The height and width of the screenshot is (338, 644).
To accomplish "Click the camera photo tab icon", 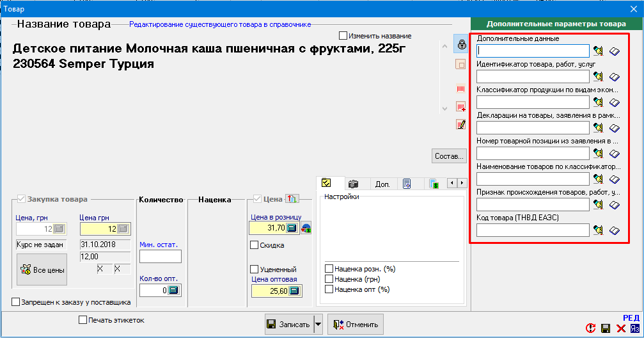I will [x=353, y=184].
